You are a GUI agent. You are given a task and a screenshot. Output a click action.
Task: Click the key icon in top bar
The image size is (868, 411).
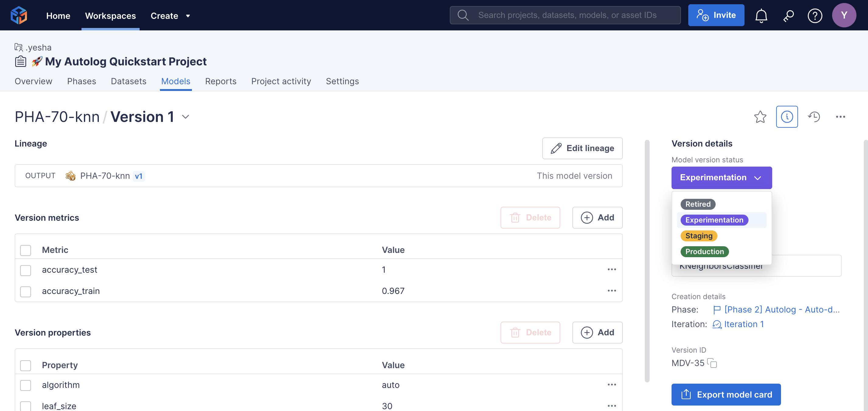pyautogui.click(x=788, y=16)
